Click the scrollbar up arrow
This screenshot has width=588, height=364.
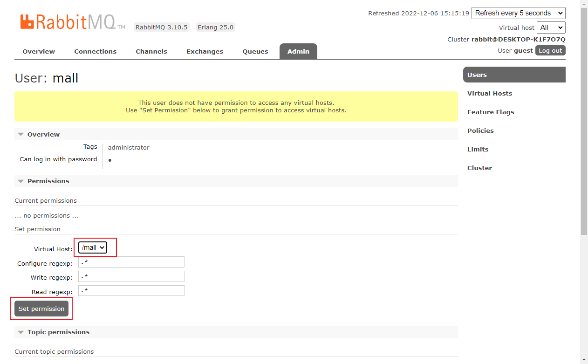pyautogui.click(x=584, y=4)
